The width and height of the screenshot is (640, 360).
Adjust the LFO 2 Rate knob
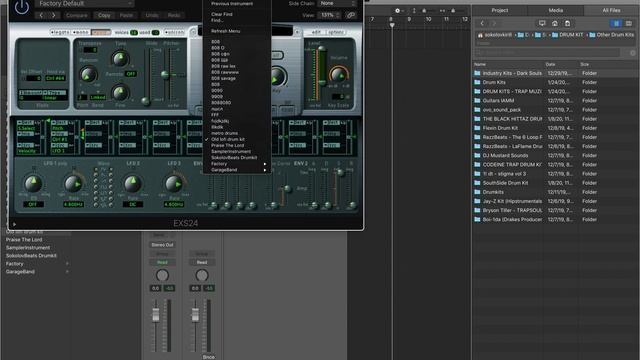coord(133,184)
